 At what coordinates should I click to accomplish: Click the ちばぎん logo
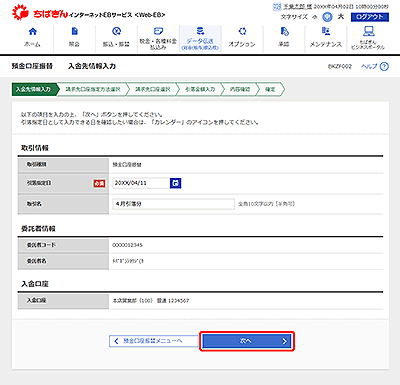point(40,13)
